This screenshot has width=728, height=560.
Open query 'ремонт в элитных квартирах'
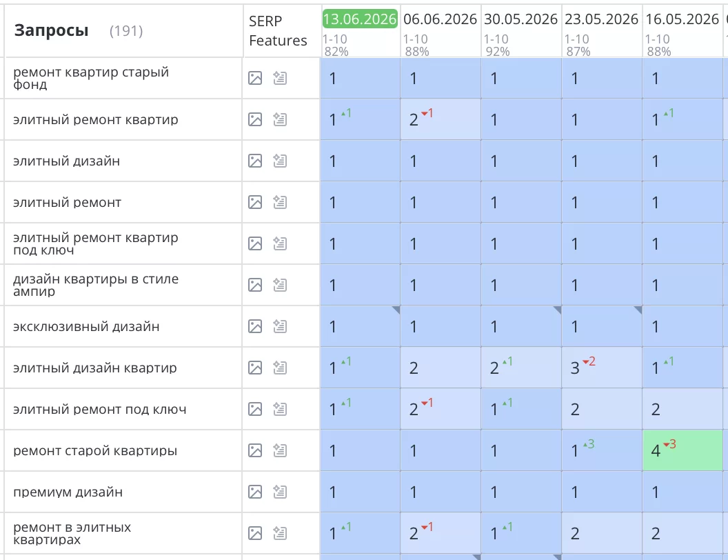tap(72, 533)
